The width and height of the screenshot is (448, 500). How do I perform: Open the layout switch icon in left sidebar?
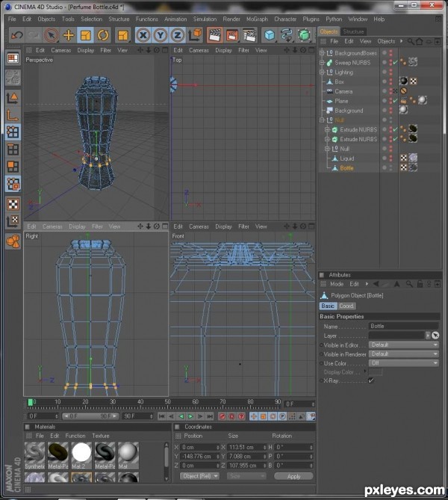[x=13, y=58]
